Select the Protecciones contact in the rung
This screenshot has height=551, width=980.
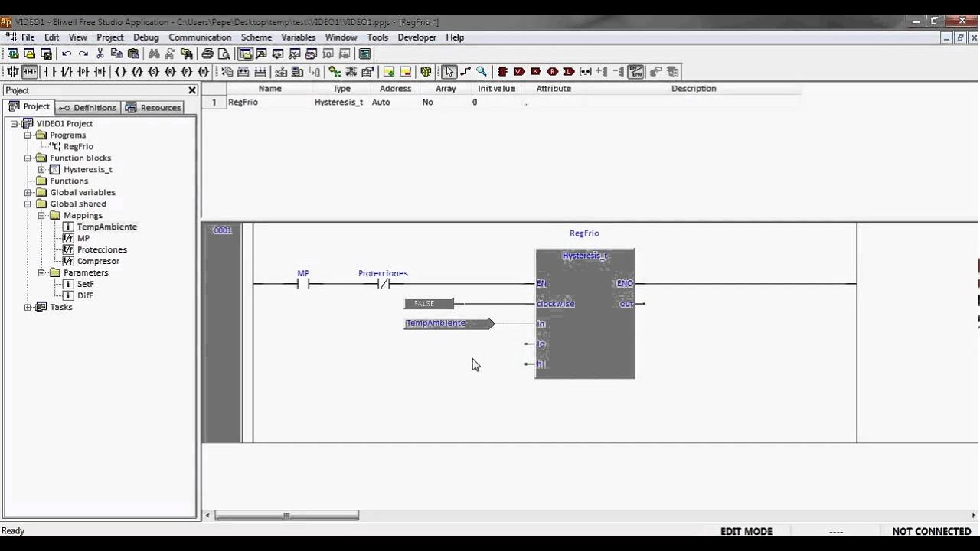383,284
